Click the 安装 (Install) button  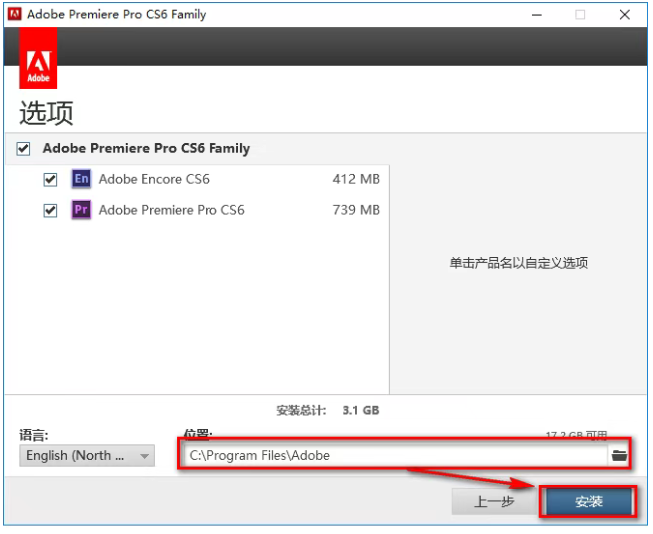click(x=588, y=501)
